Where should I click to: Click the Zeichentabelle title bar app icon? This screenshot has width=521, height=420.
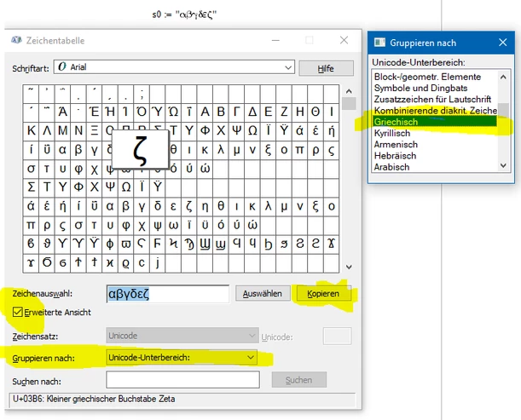point(16,41)
